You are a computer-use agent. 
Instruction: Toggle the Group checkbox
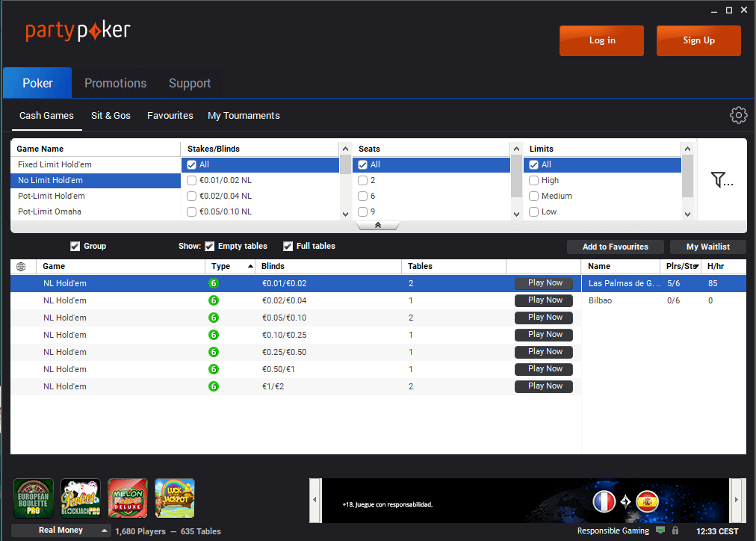click(75, 247)
